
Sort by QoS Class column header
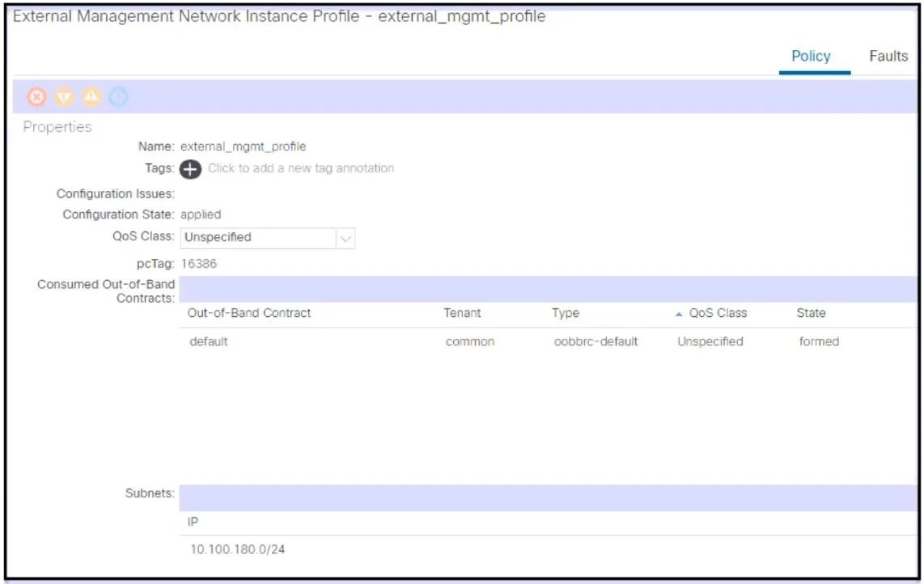tap(718, 314)
